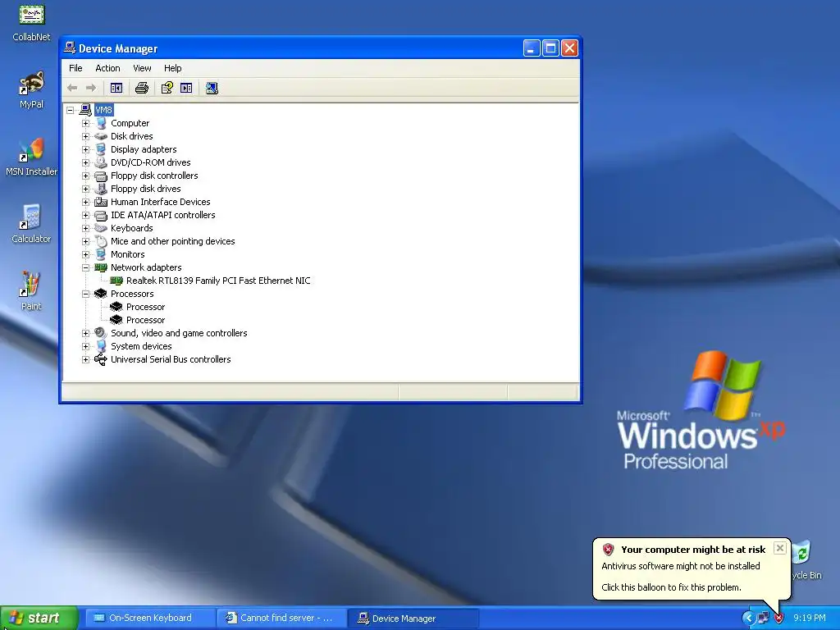
Task: Click the Universal Serial Bus controllers icon
Action: tap(101, 359)
